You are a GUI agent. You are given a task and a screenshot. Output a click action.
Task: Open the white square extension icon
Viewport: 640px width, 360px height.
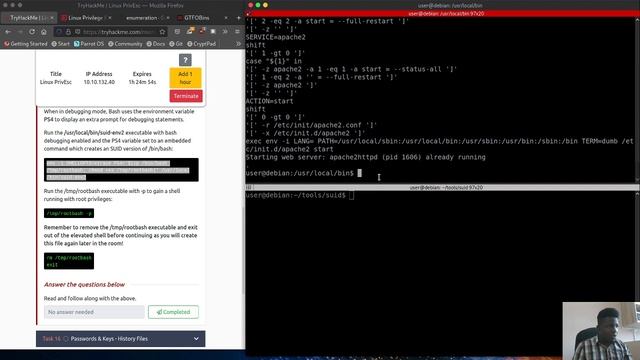click(213, 31)
